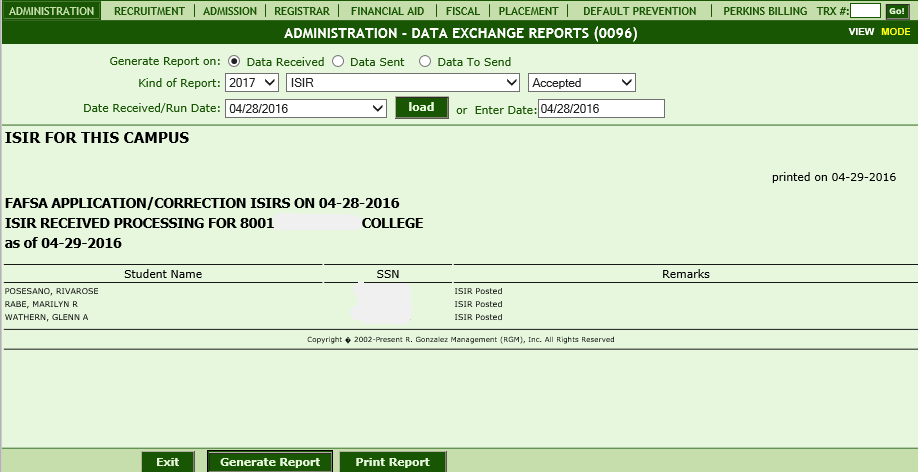Click the Enter Date field
This screenshot has height=472, width=918.
coord(601,108)
